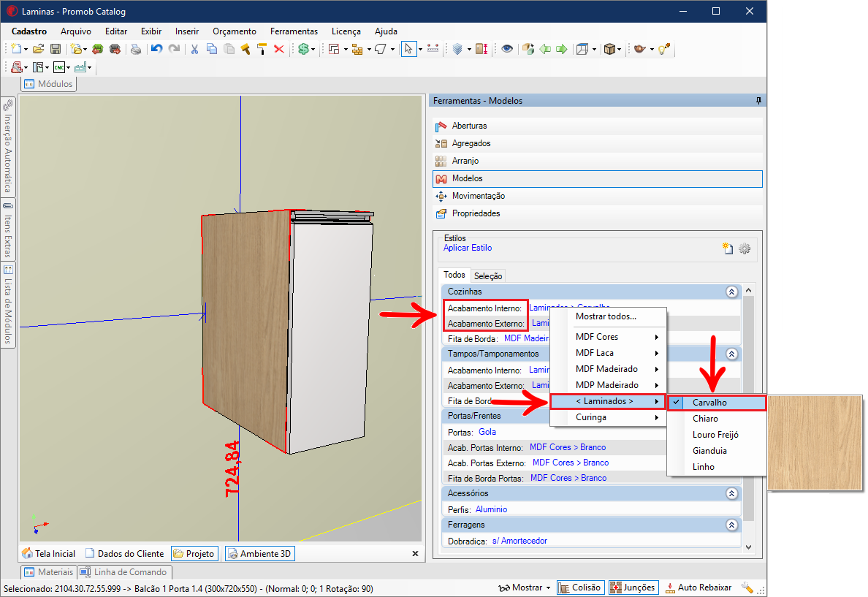Viewport: 868px width, 597px height.
Task: Click the Carvalho wood texture preview
Action: (x=815, y=443)
